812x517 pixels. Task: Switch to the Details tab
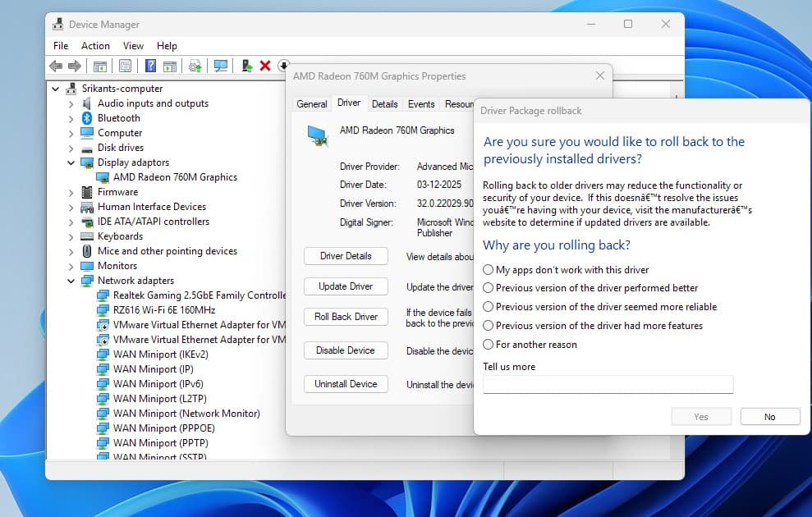tap(385, 104)
